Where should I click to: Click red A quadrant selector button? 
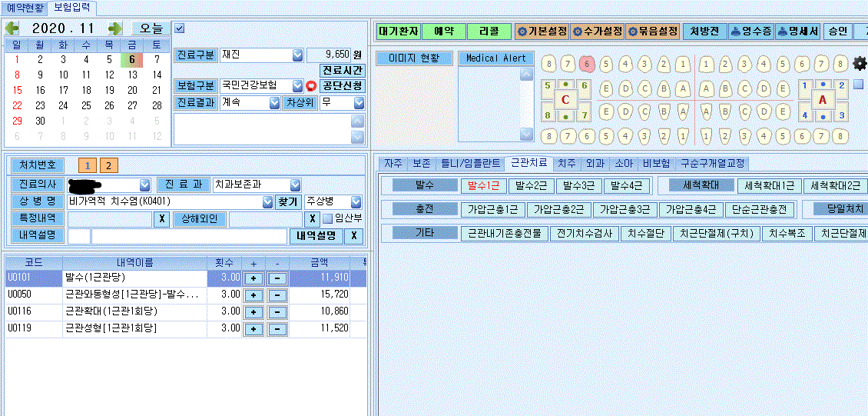(x=823, y=100)
